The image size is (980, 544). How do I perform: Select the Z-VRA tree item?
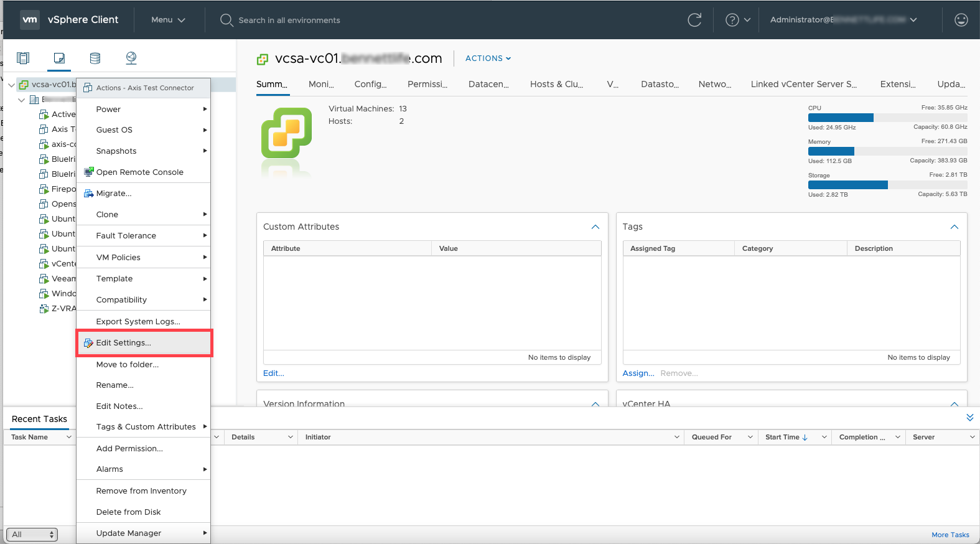coord(57,308)
